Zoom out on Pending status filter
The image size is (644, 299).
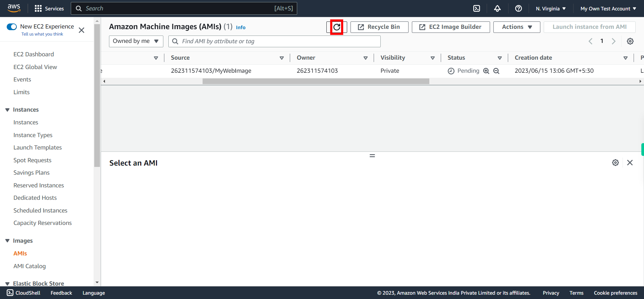click(x=496, y=71)
